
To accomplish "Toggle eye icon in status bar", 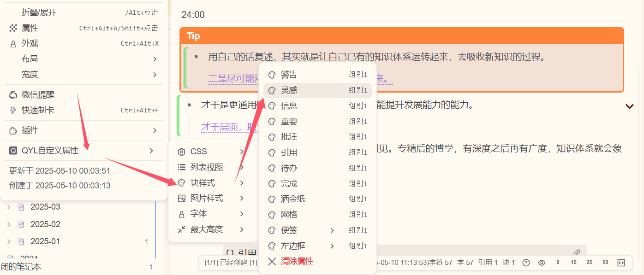I will 542,263.
